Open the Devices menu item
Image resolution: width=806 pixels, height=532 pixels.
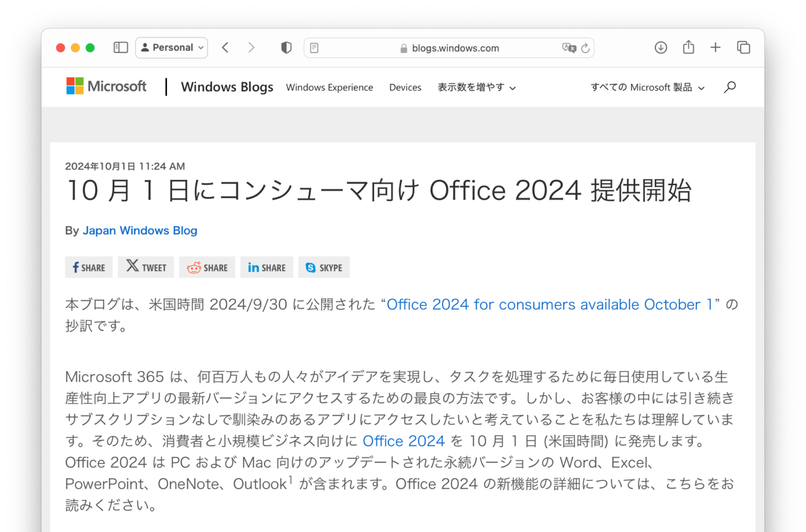click(x=405, y=88)
